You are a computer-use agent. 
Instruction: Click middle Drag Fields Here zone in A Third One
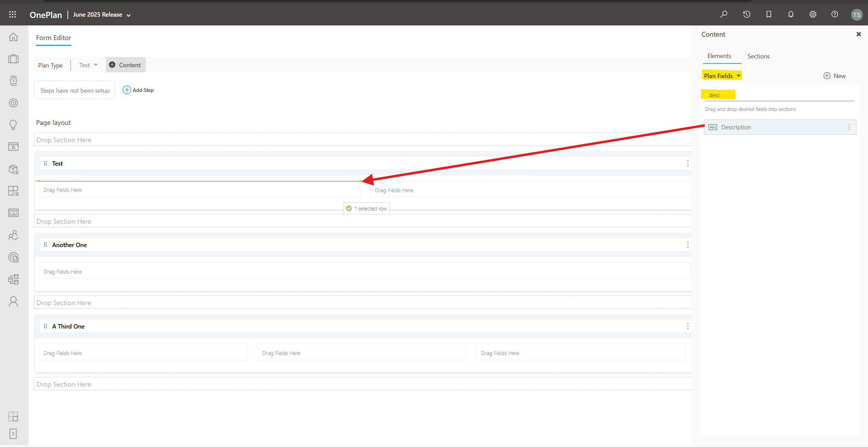click(x=362, y=353)
